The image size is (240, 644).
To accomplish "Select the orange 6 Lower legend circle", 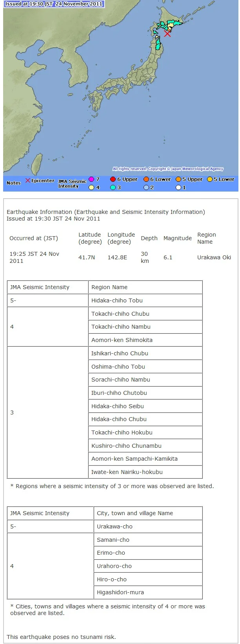I will coord(146,179).
